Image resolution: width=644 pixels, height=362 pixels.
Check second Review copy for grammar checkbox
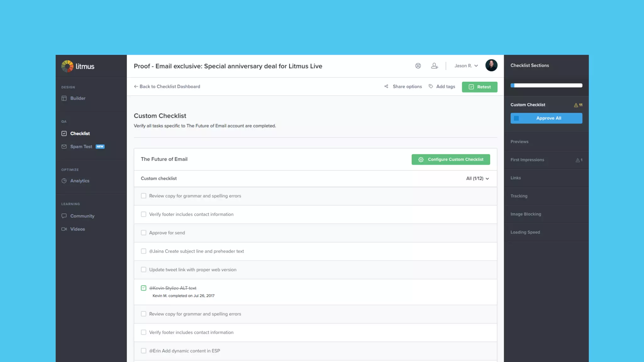[x=144, y=314]
